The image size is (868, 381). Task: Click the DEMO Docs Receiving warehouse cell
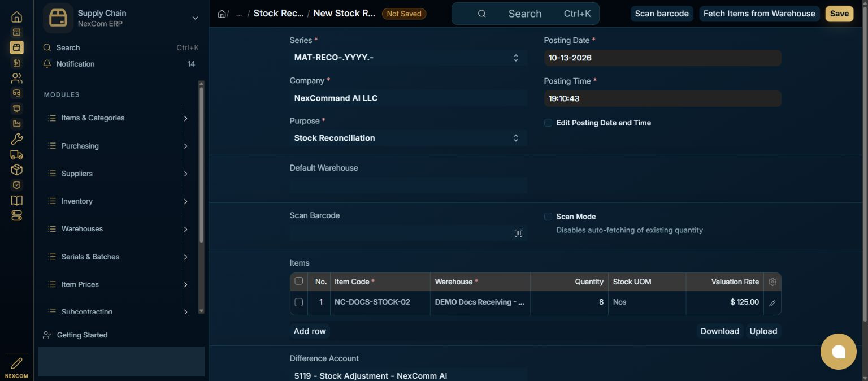coord(480,302)
